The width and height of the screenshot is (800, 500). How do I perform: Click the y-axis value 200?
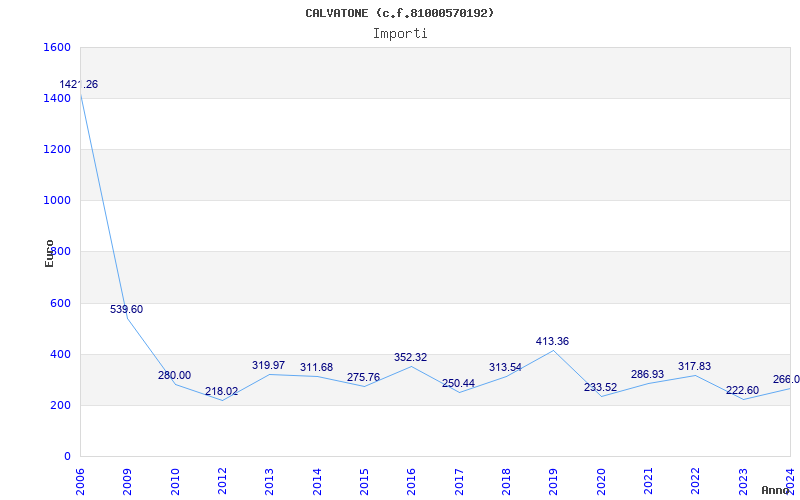pyautogui.click(x=60, y=405)
